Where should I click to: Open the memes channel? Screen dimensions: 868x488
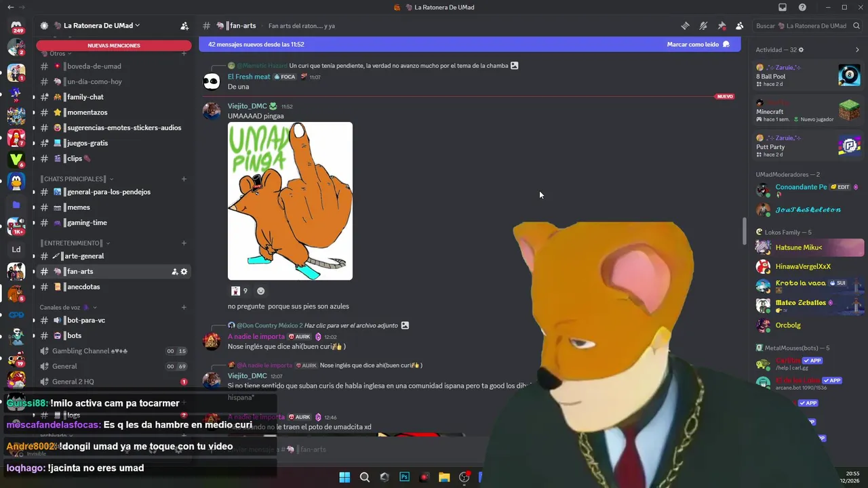pyautogui.click(x=114, y=207)
